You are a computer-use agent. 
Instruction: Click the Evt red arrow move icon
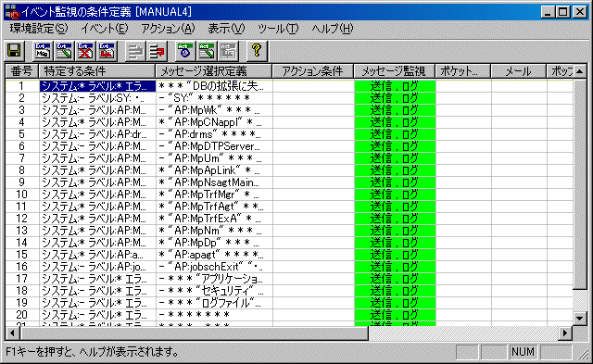tap(107, 51)
